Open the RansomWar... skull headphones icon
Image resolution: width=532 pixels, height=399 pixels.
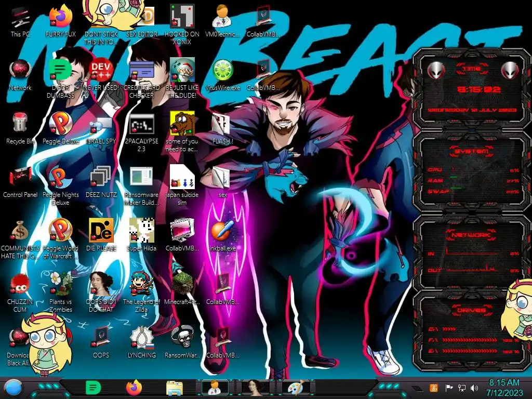pos(182,342)
